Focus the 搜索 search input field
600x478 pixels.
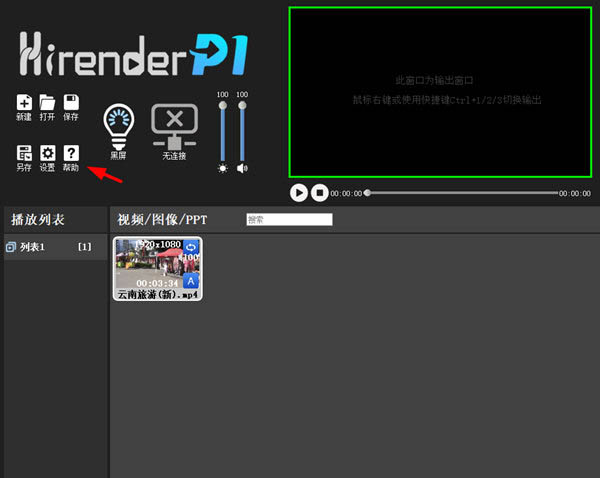pyautogui.click(x=289, y=220)
